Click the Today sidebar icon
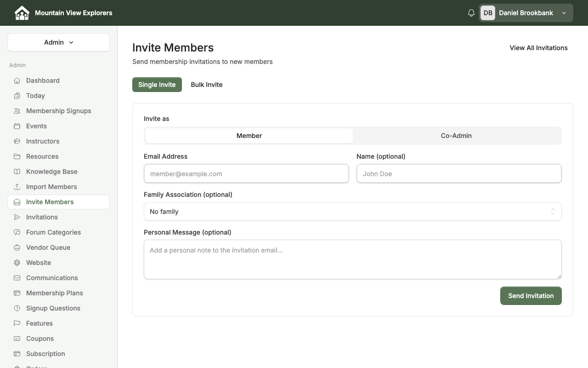This screenshot has height=368, width=588. coord(17,96)
